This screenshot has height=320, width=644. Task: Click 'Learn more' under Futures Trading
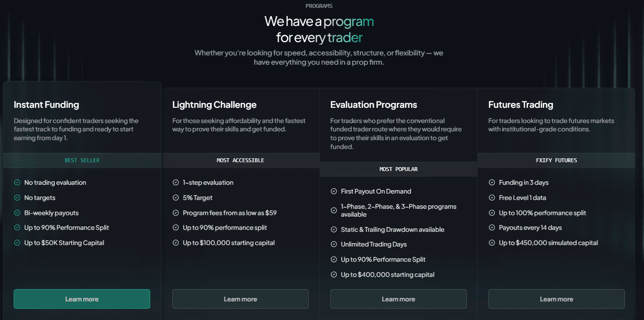556,299
